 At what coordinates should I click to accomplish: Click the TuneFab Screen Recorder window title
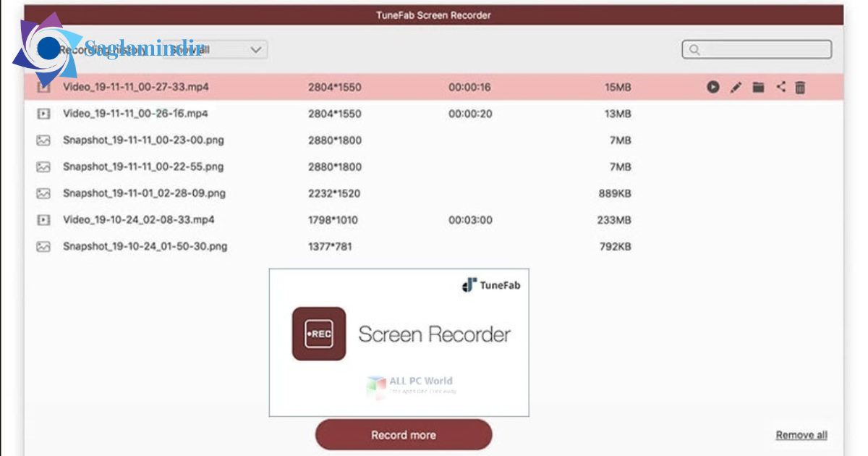(434, 14)
